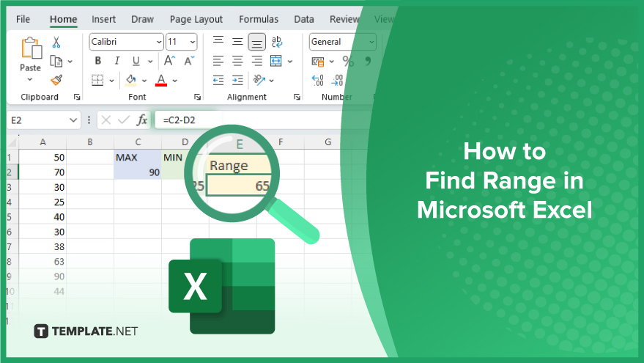
Task: Confirm formula with the check mark
Action: (124, 120)
